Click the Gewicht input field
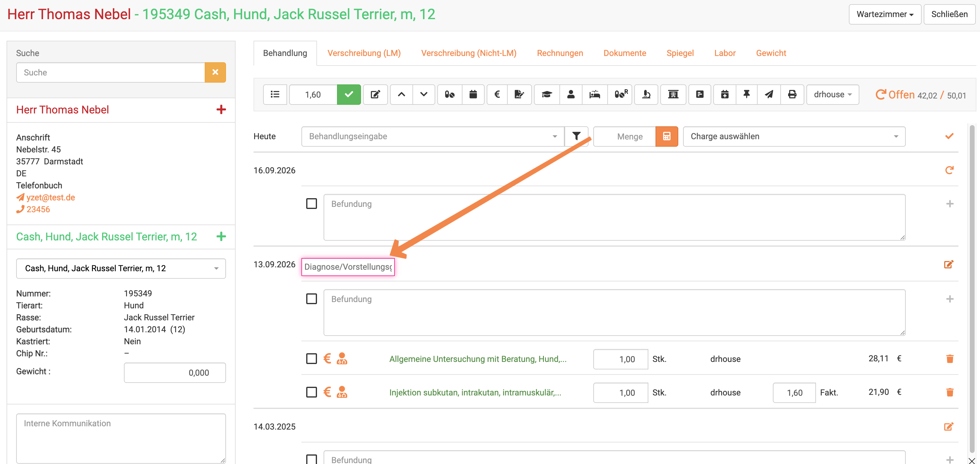 coord(175,372)
